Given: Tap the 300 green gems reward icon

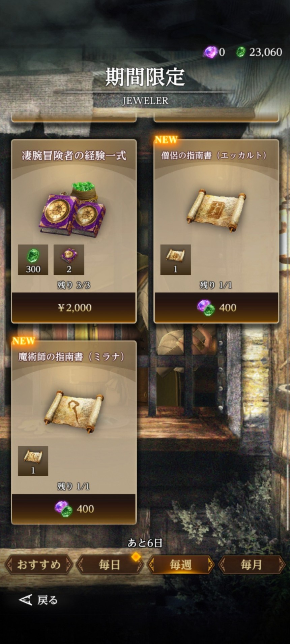Looking at the screenshot, I should [33, 260].
